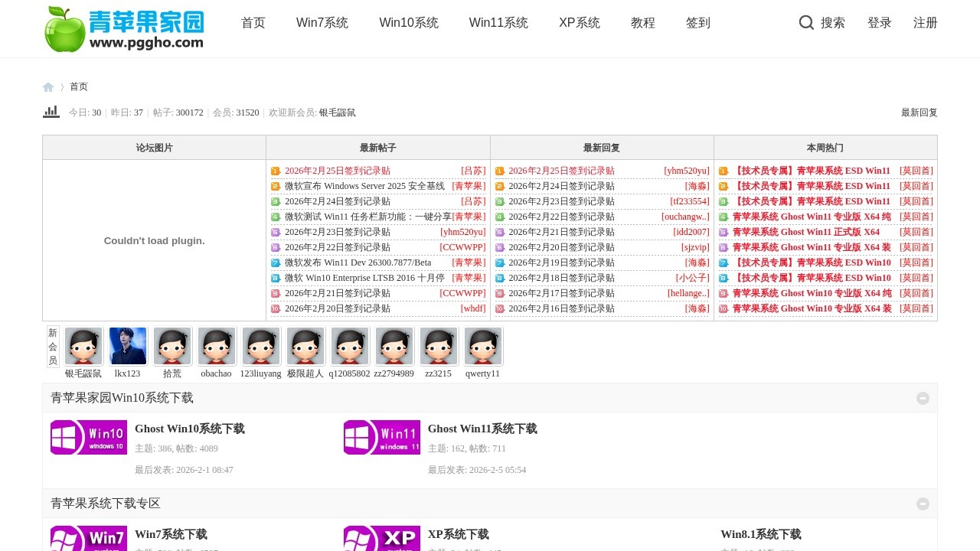Collapse the 青苹果系统下载专区 section
The width and height of the screenshot is (980, 551).
[x=923, y=504]
